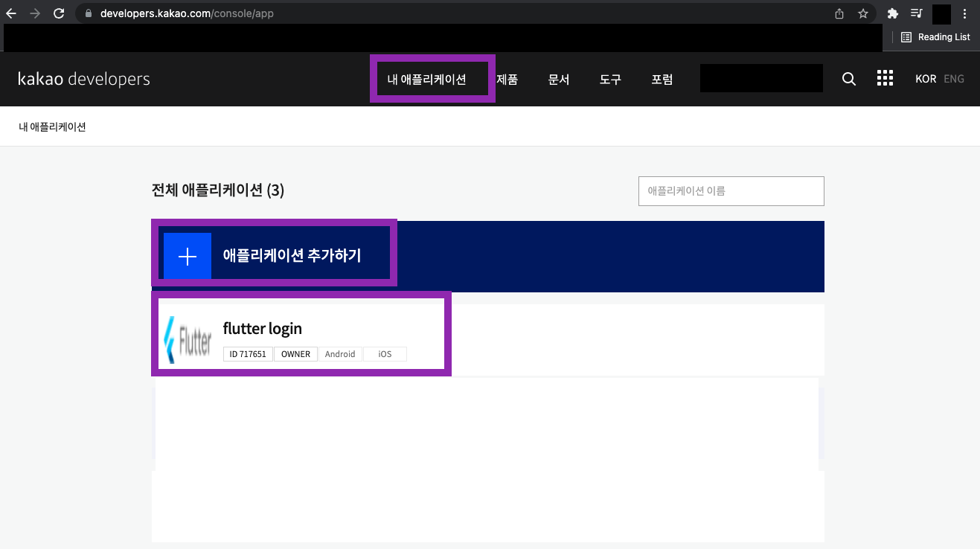Click 내 애플리케이션 breadcrumb
The height and width of the screenshot is (549, 980).
tap(52, 127)
